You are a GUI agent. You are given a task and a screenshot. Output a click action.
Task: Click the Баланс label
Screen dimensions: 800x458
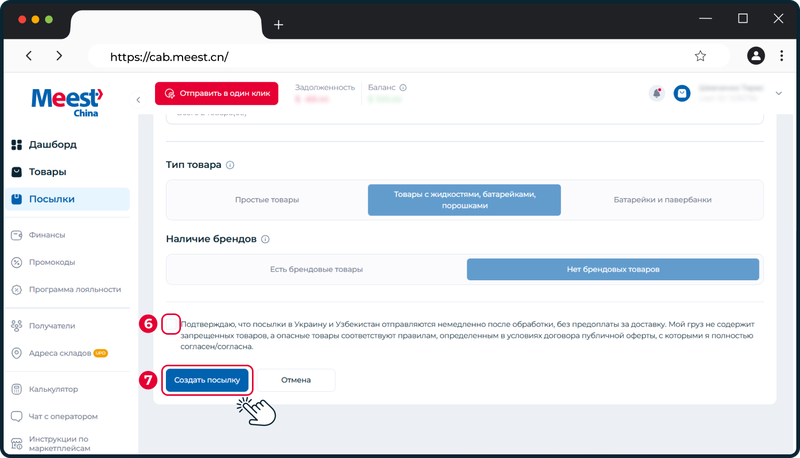pos(382,88)
